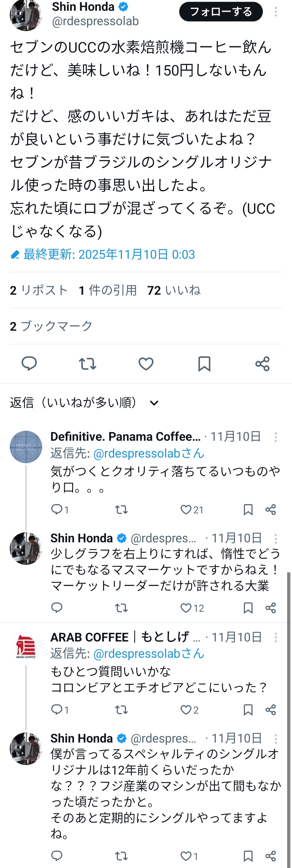Open Definitive Panama Coffee profile avatar
This screenshot has width=292, height=868.
click(26, 447)
